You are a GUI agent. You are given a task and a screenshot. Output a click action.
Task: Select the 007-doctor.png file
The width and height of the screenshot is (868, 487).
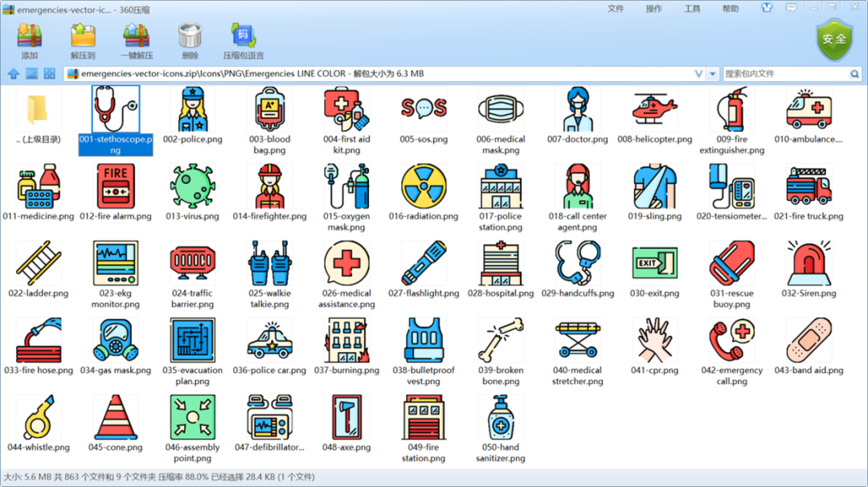click(577, 116)
